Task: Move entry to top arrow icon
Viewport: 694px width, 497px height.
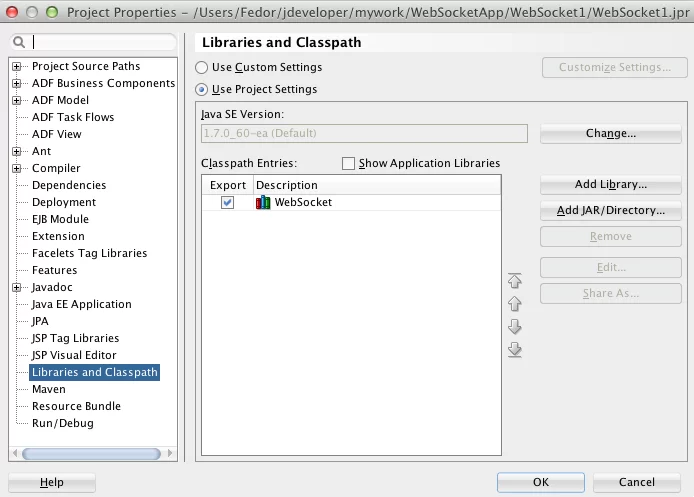Action: tap(514, 280)
